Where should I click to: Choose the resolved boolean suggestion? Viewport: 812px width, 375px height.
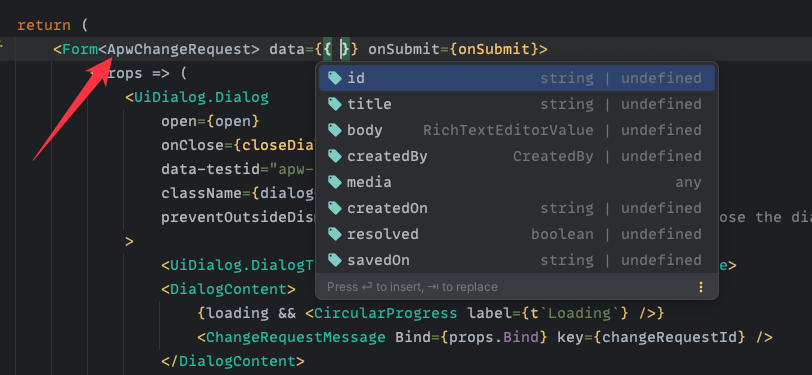(517, 234)
